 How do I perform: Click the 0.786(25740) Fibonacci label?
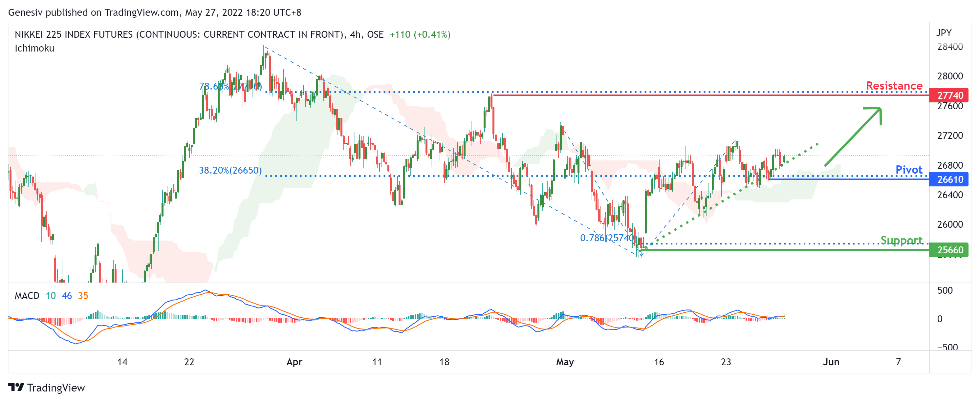tap(608, 238)
